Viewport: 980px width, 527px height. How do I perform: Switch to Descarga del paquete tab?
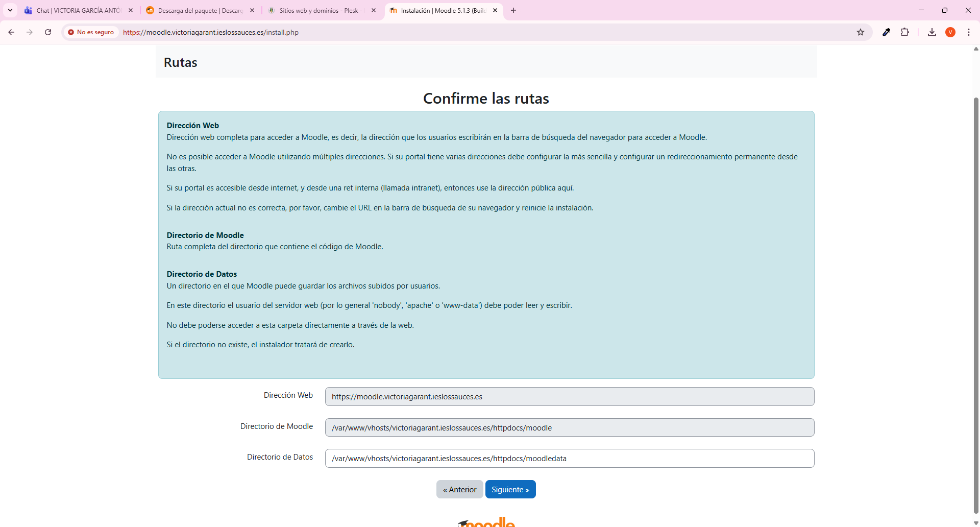coord(200,10)
